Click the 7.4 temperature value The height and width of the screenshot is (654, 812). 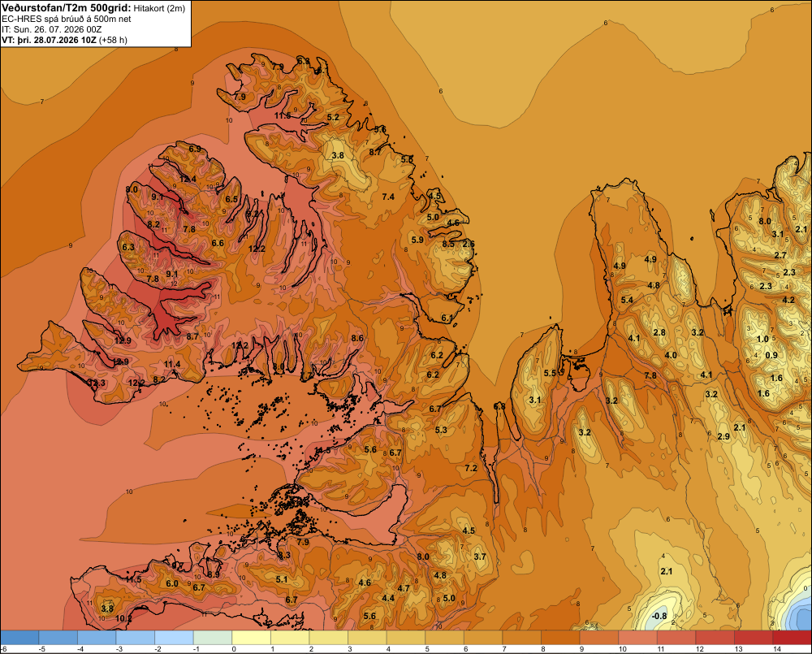point(388,197)
